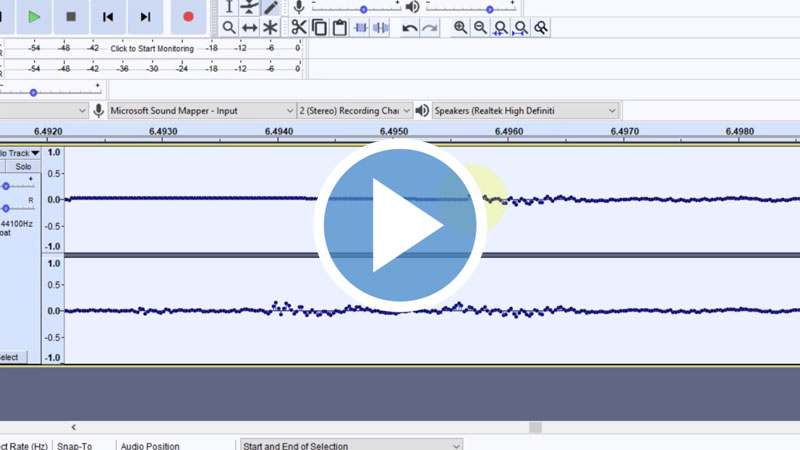The height and width of the screenshot is (450, 800).
Task: Select the Draw pencil tool
Action: click(271, 7)
